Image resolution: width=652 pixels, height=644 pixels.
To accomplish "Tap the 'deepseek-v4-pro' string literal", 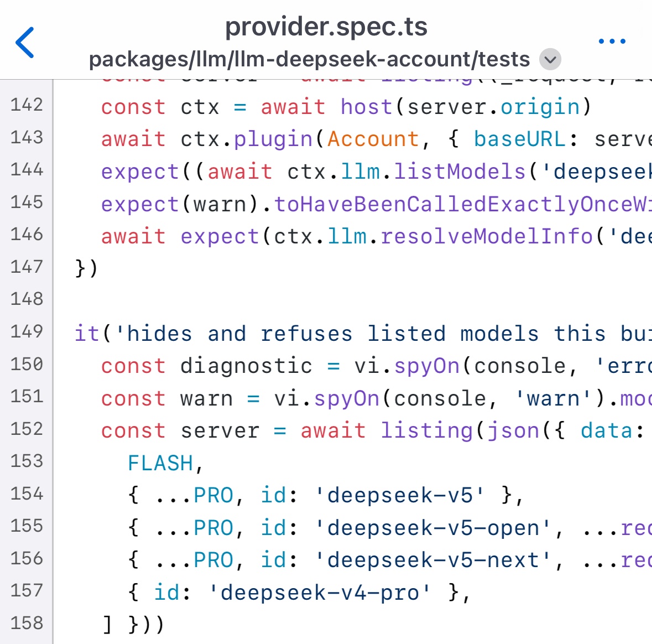I will tap(319, 593).
